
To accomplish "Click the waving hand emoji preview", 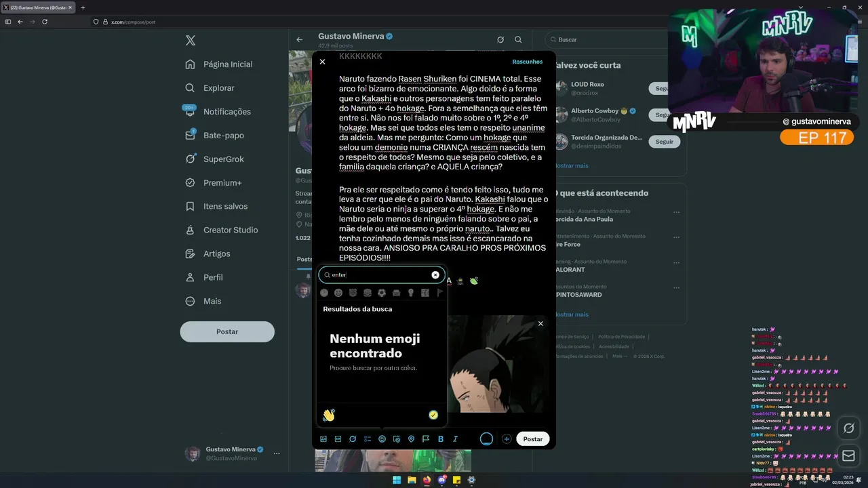I will click(329, 415).
